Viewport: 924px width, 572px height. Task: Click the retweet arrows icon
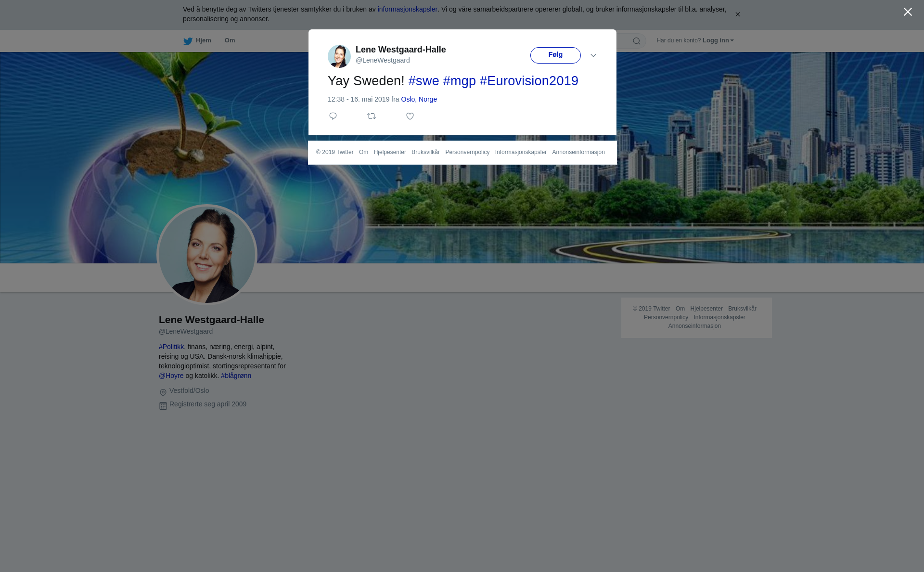coord(372,116)
